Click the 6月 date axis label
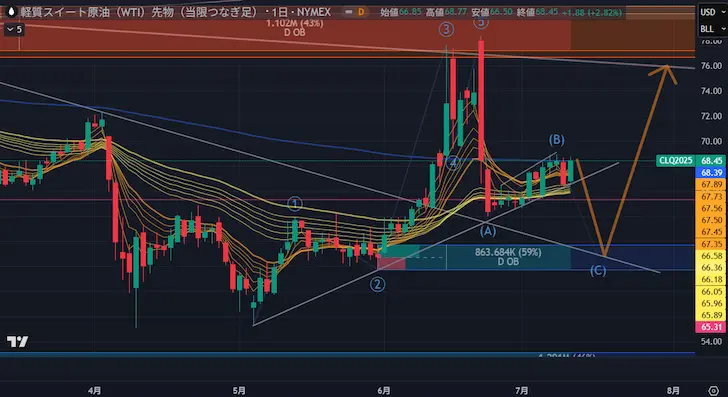 tap(384, 390)
